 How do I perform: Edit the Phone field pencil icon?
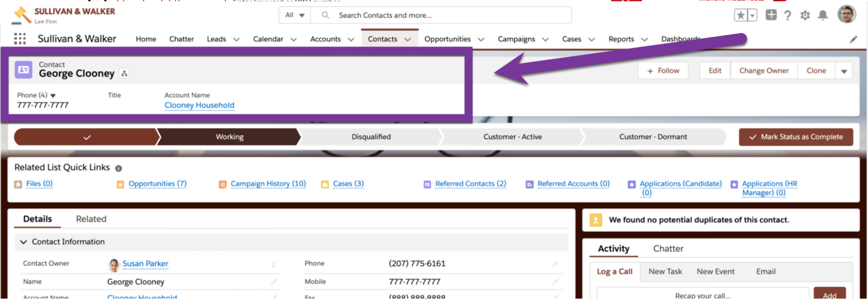(555, 264)
